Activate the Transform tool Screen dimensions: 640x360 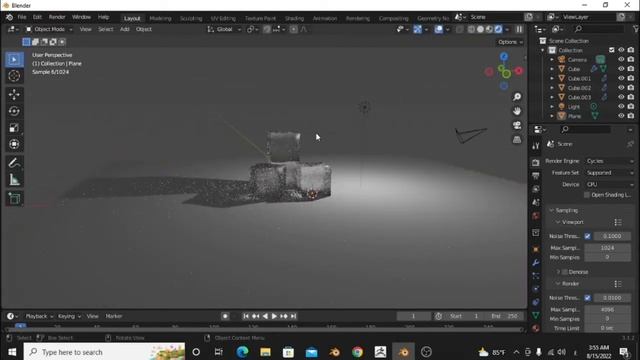[x=14, y=144]
